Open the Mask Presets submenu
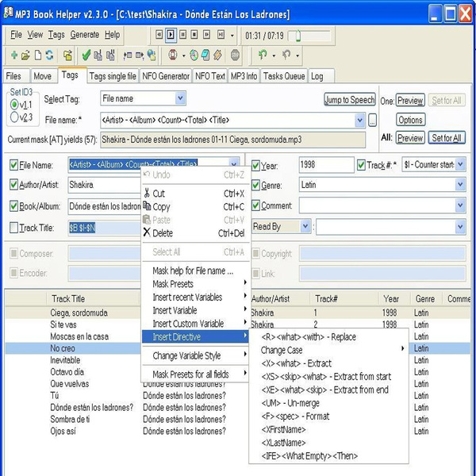Image resolution: width=476 pixels, height=476 pixels. (195, 284)
